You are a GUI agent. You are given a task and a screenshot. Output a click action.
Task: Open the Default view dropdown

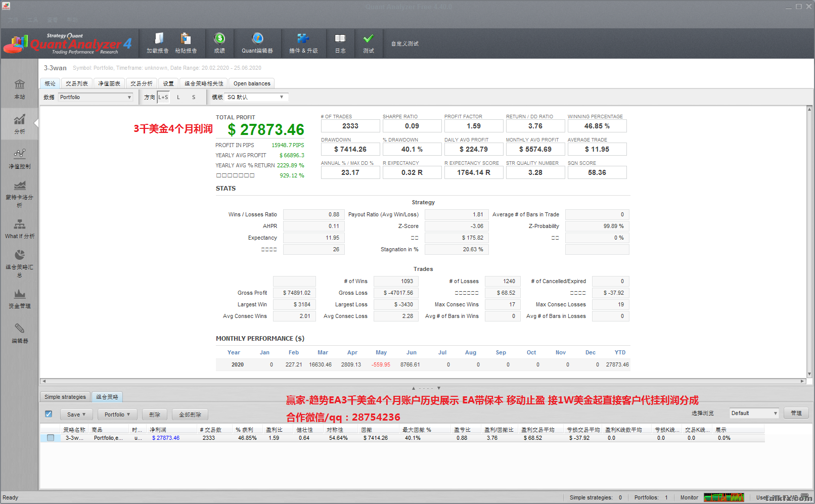(754, 413)
